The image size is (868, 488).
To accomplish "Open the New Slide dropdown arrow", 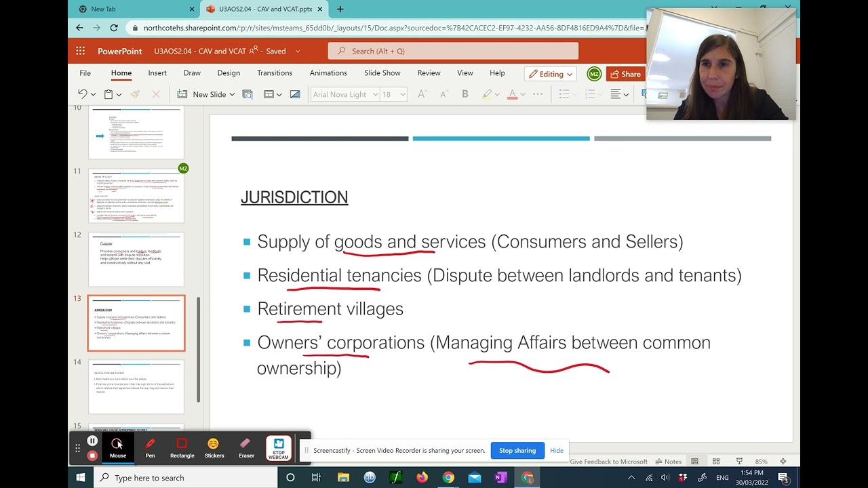I will click(232, 95).
